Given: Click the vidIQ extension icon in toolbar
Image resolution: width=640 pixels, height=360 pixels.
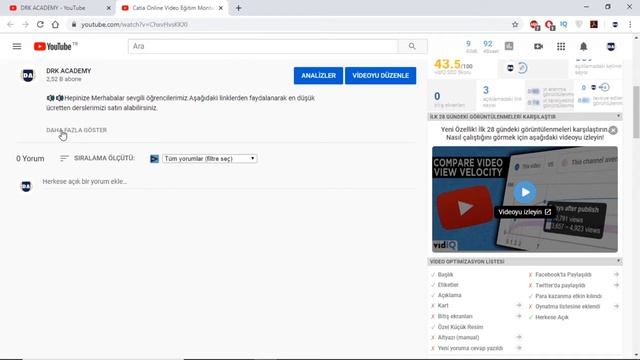Looking at the screenshot, I should click(564, 24).
